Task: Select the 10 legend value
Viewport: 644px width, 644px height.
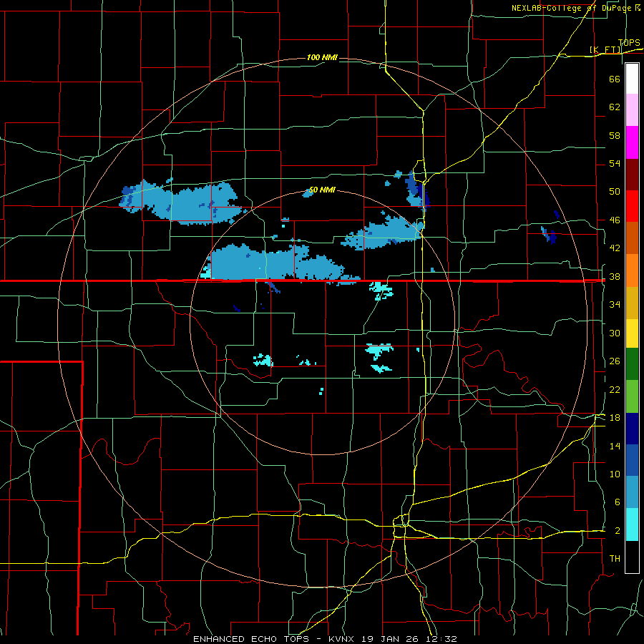Action: pos(615,474)
